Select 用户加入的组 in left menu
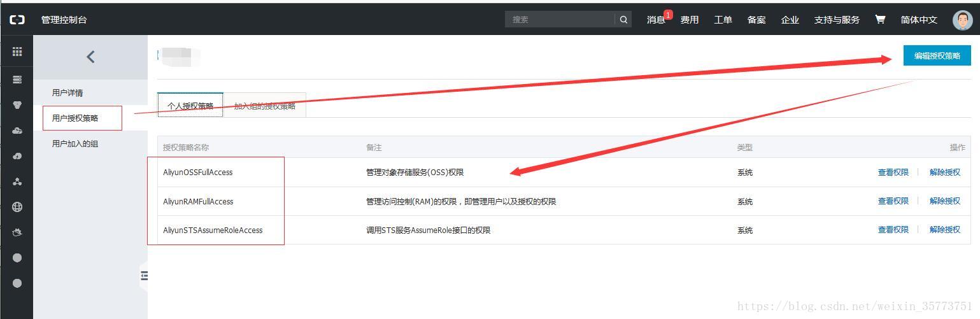The height and width of the screenshot is (319, 980). click(x=75, y=144)
